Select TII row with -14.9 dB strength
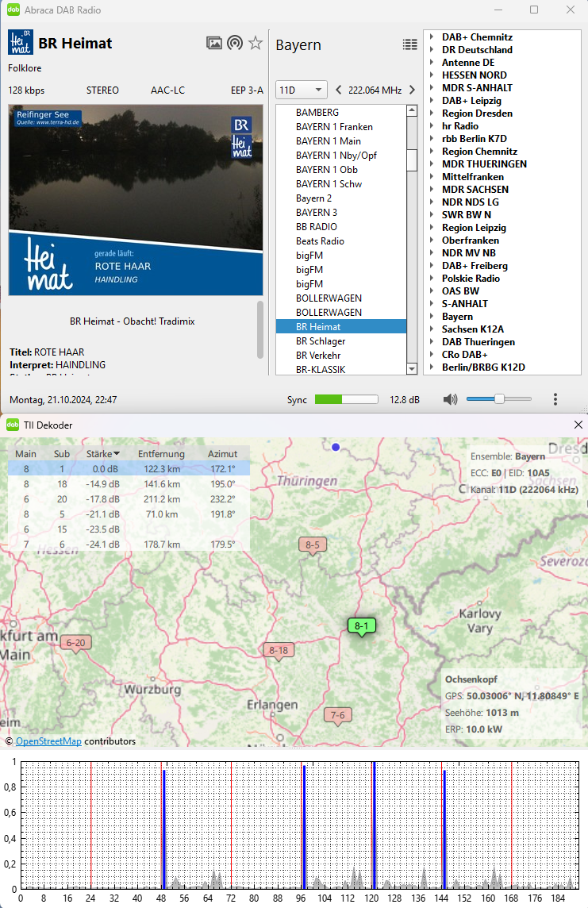 pos(129,484)
